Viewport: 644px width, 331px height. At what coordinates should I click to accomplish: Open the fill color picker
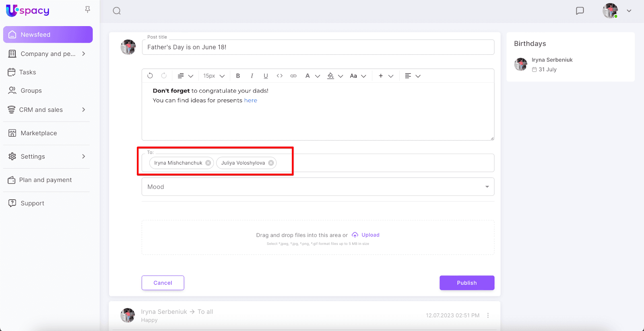pos(331,76)
